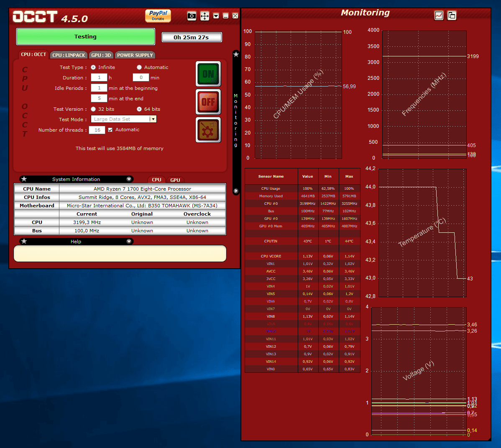Click the graph icon in Monitoring header
Image resolution: width=501 pixels, height=448 pixels.
pos(439,15)
